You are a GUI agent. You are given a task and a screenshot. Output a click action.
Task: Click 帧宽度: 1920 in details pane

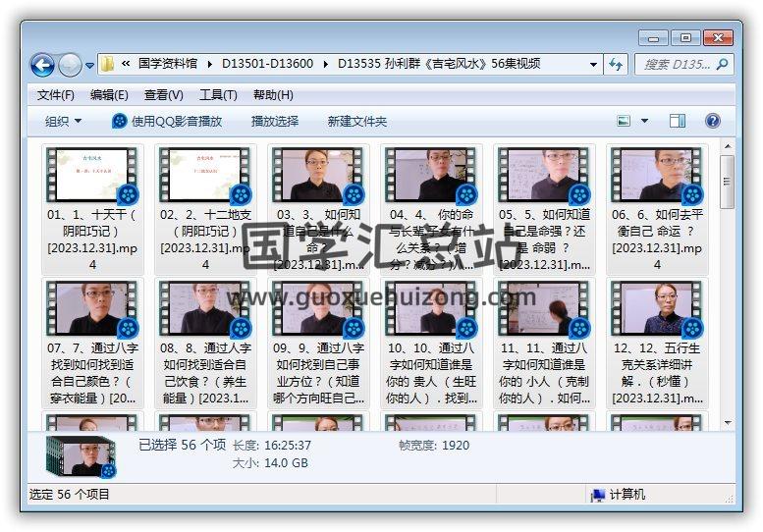434,445
